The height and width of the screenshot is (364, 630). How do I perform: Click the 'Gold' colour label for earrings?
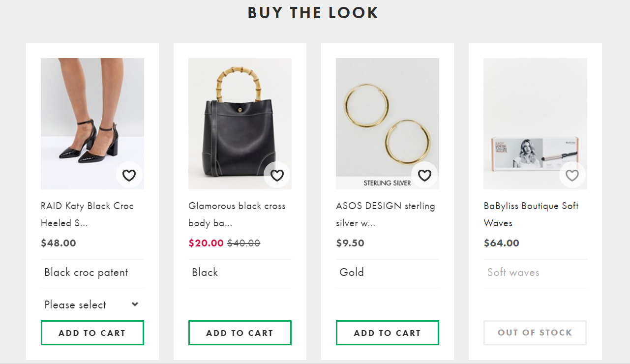pos(352,273)
